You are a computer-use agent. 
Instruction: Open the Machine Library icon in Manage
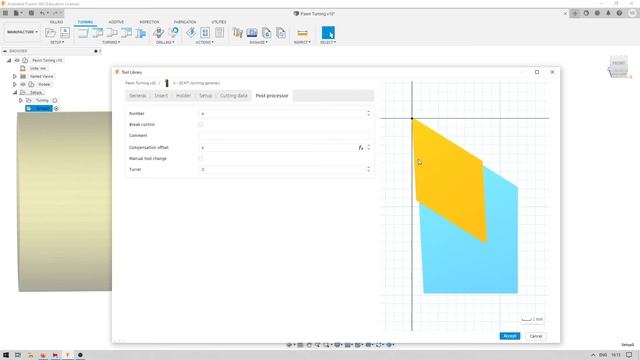(x=252, y=33)
